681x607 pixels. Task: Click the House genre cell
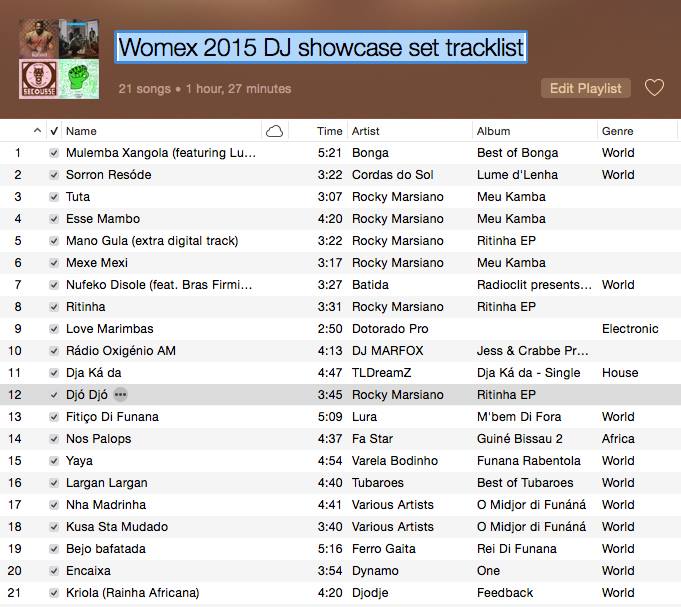(x=620, y=373)
